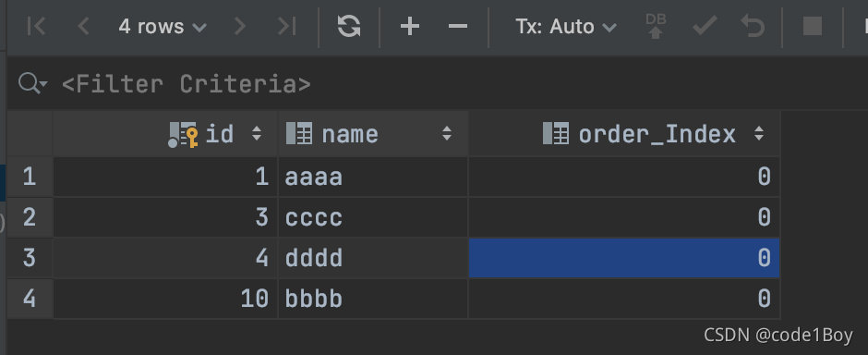The height and width of the screenshot is (355, 868).
Task: Commit transaction with checkmark icon
Action: pyautogui.click(x=705, y=26)
